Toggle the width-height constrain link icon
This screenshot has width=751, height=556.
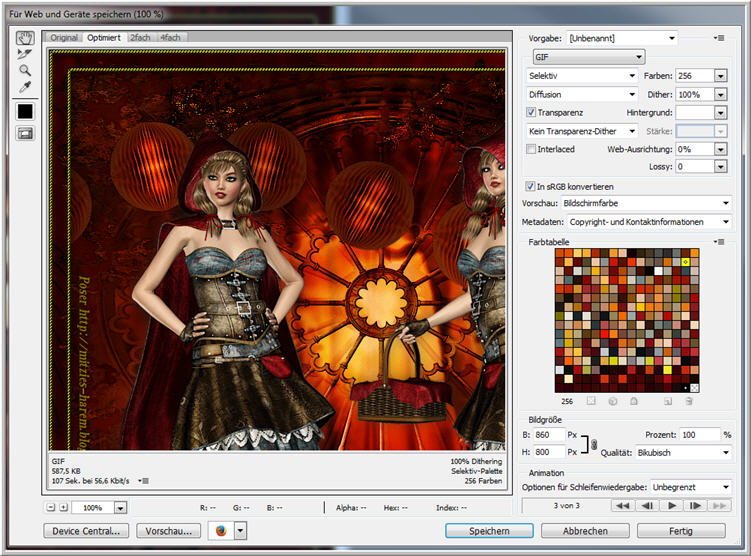594,444
